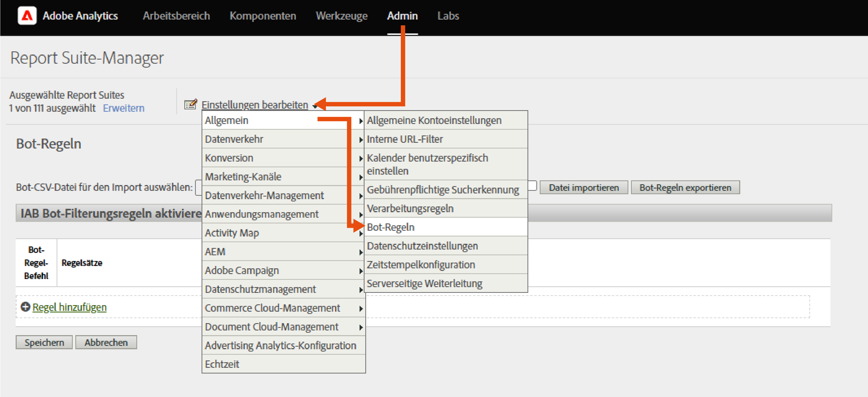Open the Komponenten tab
The image size is (868, 397).
click(263, 16)
